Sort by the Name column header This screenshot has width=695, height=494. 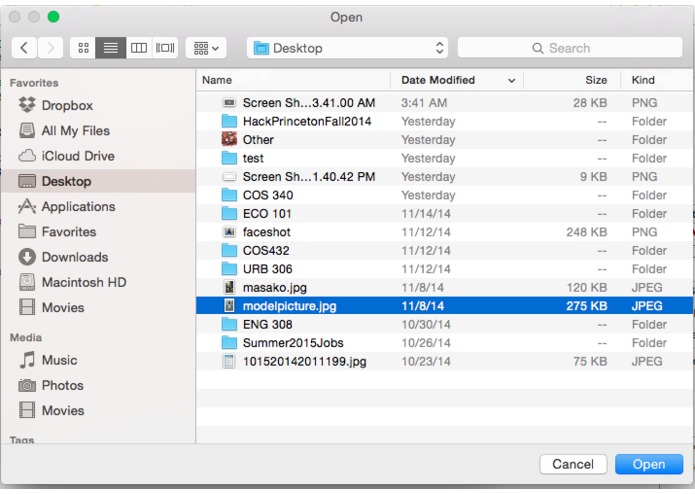(x=293, y=80)
